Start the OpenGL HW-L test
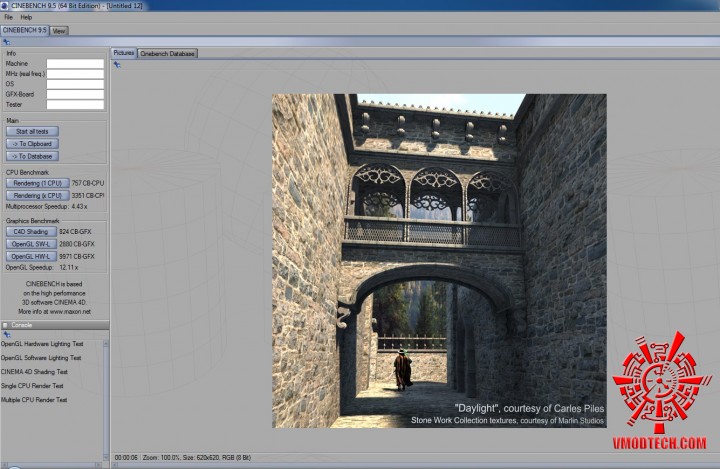The height and width of the screenshot is (469, 720). (x=31, y=257)
